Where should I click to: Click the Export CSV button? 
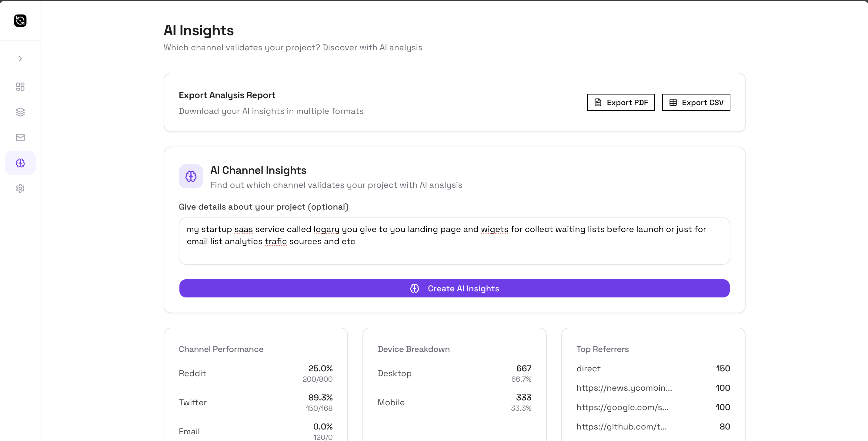pos(696,102)
